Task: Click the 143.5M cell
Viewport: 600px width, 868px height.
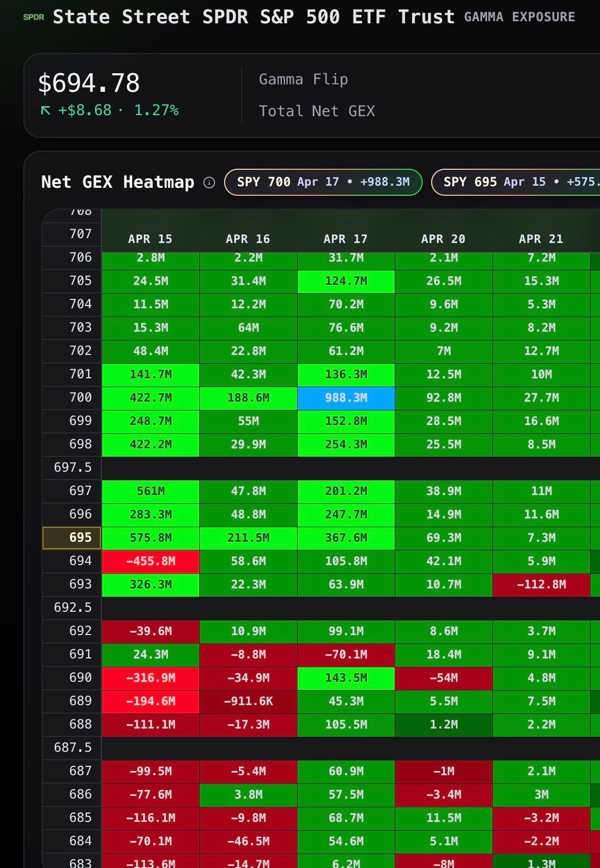Action: [346, 678]
